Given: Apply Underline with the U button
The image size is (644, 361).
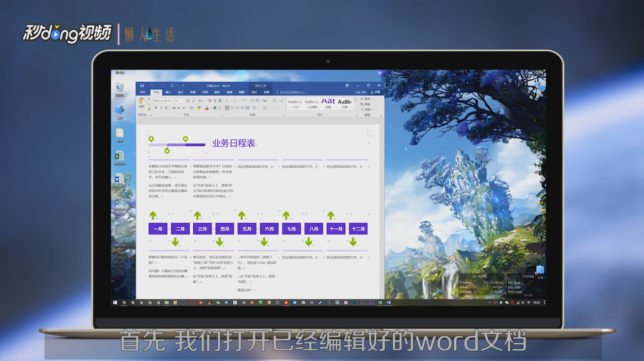Looking at the screenshot, I should pyautogui.click(x=166, y=108).
